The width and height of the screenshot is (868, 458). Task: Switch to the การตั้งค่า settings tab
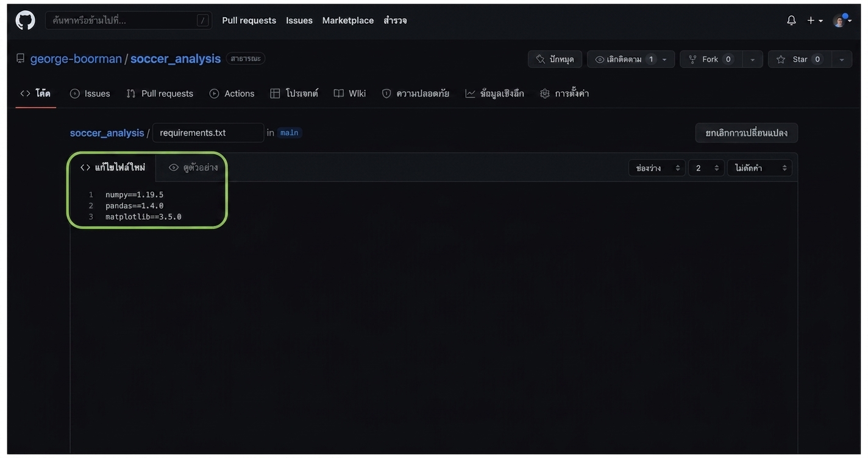[564, 93]
